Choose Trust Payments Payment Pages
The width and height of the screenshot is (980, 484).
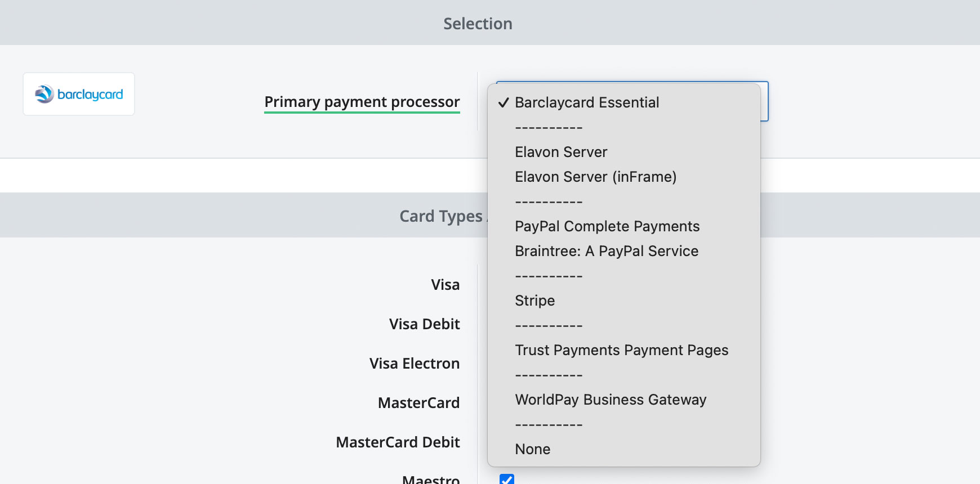pyautogui.click(x=621, y=350)
